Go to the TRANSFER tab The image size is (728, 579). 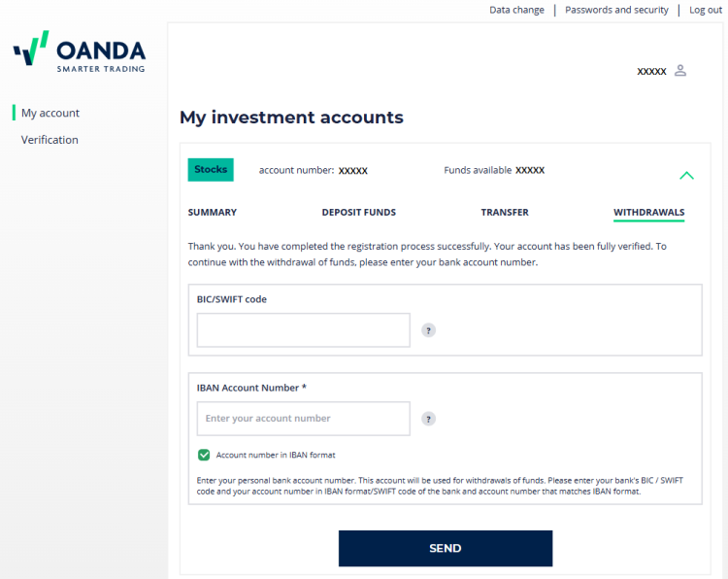pos(505,213)
